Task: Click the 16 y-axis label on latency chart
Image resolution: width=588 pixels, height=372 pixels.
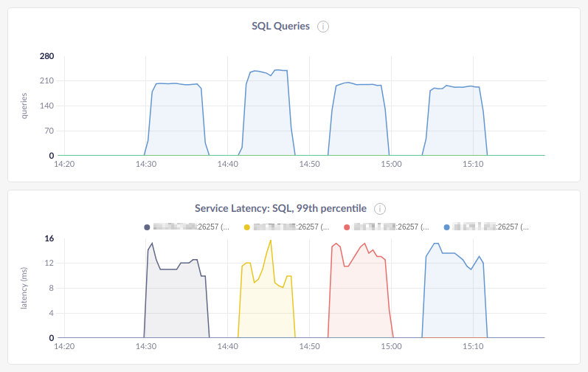Action: 49,238
